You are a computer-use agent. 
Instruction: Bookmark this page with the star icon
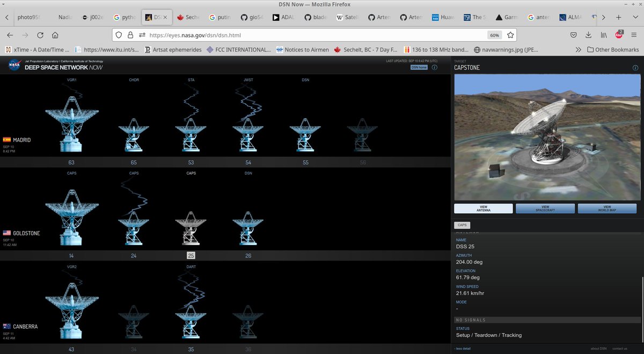[510, 35]
